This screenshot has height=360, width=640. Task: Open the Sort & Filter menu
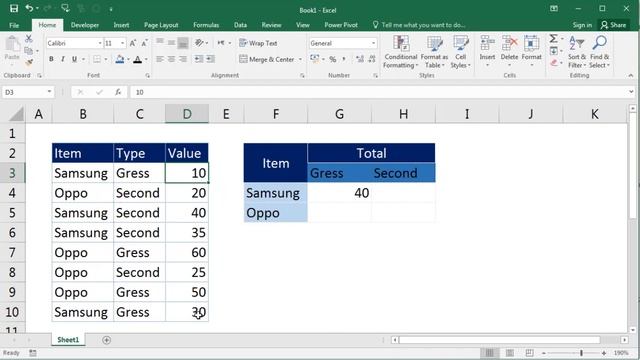[577, 52]
